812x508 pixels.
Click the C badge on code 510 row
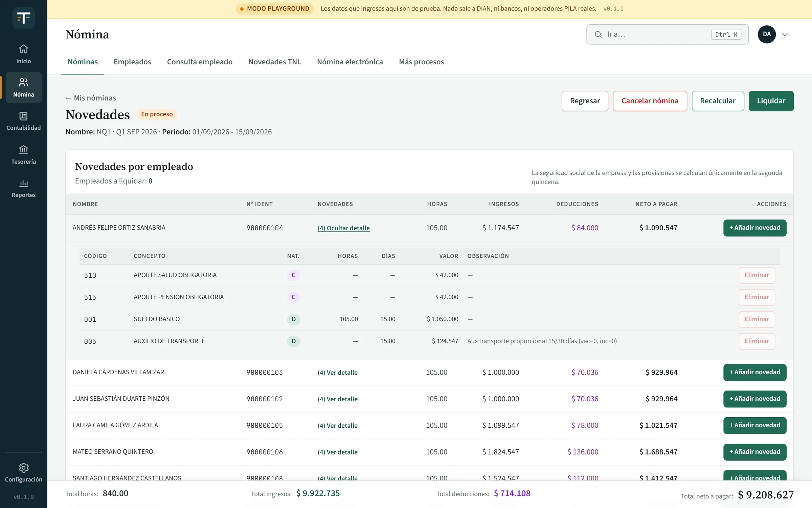293,275
